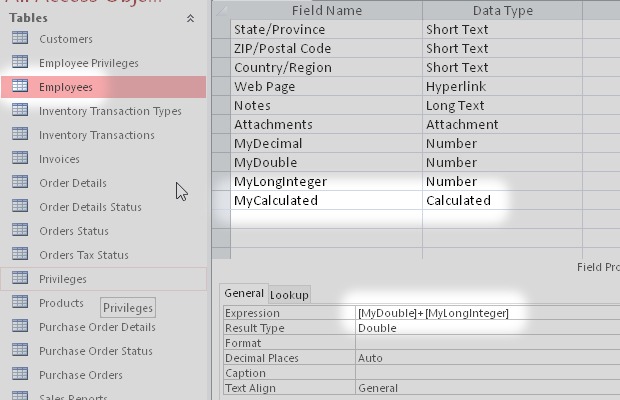Click the Employee Privileges table icon
This screenshot has width=620, height=400.
[x=19, y=63]
